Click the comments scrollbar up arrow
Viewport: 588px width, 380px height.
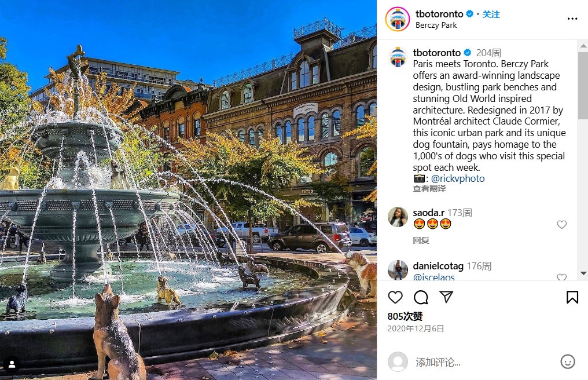583,46
